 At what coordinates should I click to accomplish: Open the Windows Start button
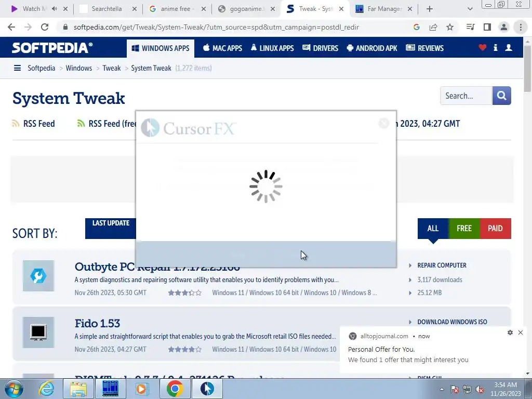[14, 389]
